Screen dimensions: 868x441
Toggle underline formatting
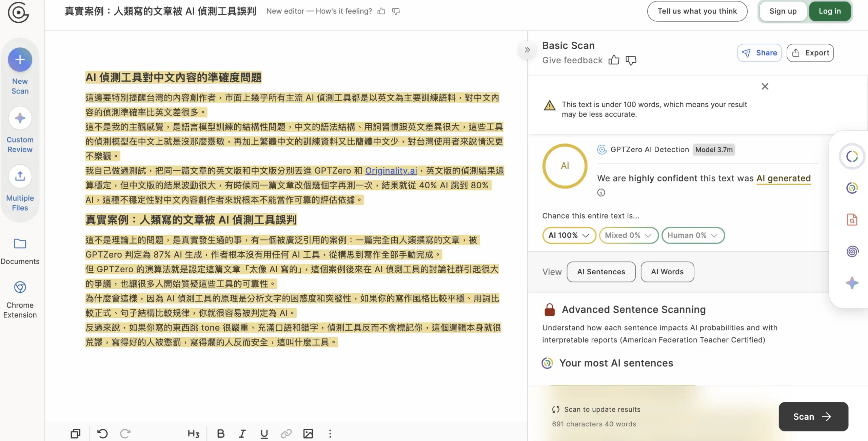pos(264,434)
